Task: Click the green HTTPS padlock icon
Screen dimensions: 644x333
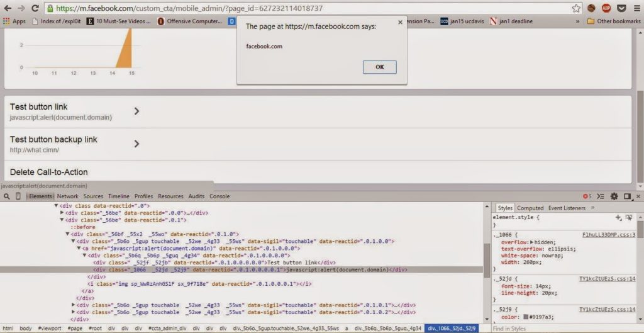Action: (50, 8)
